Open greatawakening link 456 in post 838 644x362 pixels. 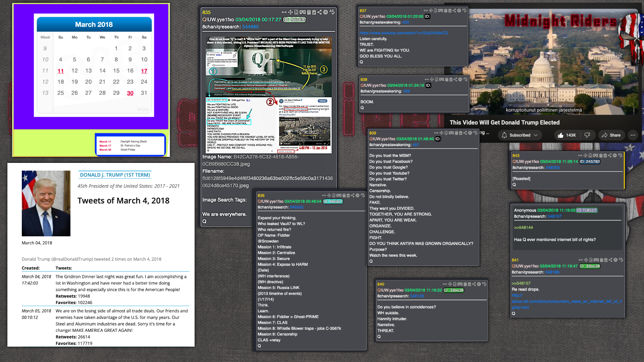click(407, 91)
